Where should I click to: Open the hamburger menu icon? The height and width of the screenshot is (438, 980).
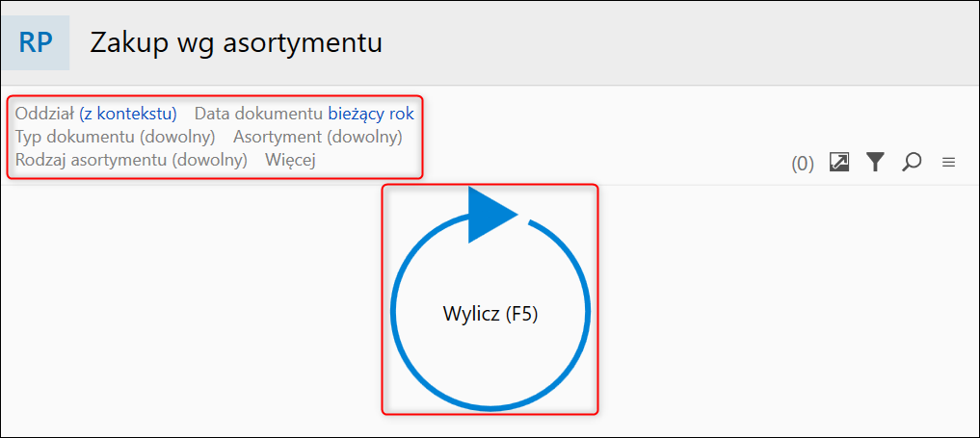click(948, 163)
